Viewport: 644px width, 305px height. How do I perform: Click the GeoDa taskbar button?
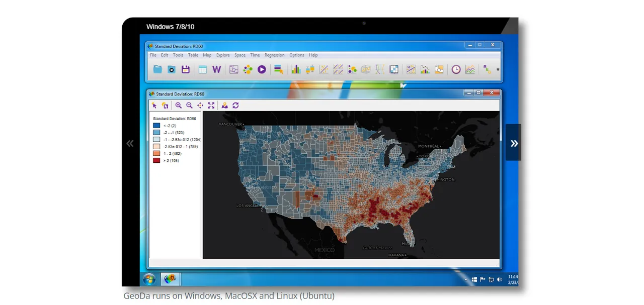coord(170,279)
